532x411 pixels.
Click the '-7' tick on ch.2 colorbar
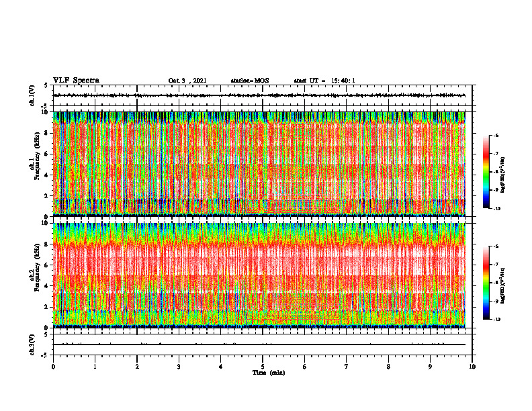click(496, 265)
